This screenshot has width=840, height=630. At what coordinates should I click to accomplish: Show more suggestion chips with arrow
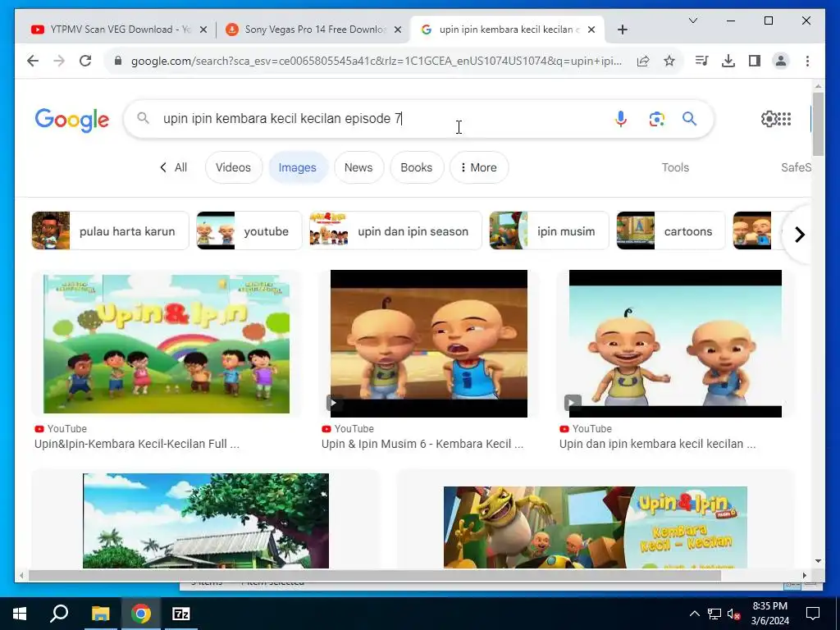(x=799, y=234)
